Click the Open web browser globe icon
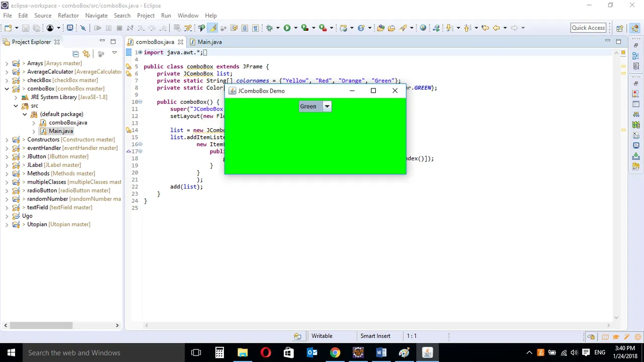Screen dimensions: 644x362 (x=423, y=28)
